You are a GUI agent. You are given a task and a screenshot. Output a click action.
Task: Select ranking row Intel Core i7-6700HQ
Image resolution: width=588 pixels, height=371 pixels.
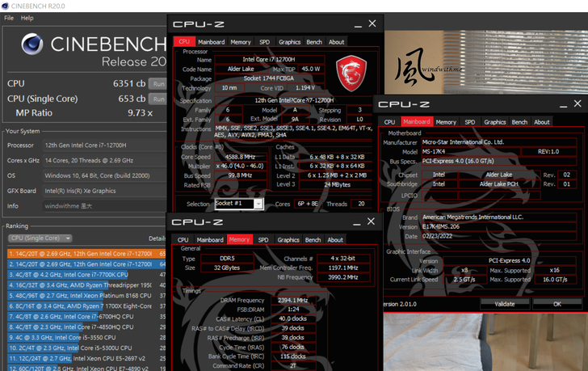click(86, 317)
